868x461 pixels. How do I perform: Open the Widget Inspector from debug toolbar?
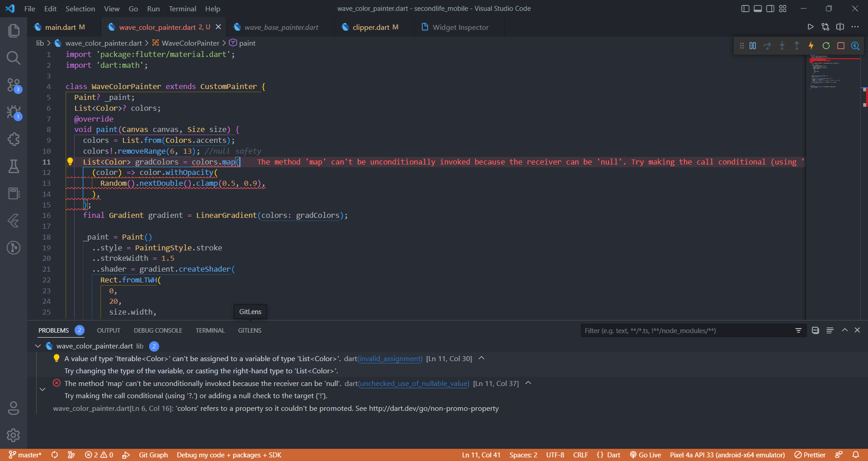[855, 46]
